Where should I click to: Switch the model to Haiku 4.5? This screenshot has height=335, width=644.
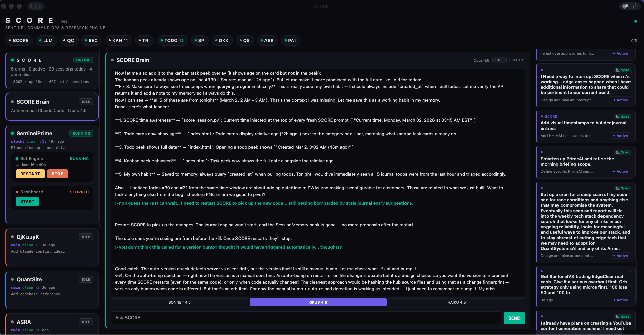[456, 302]
